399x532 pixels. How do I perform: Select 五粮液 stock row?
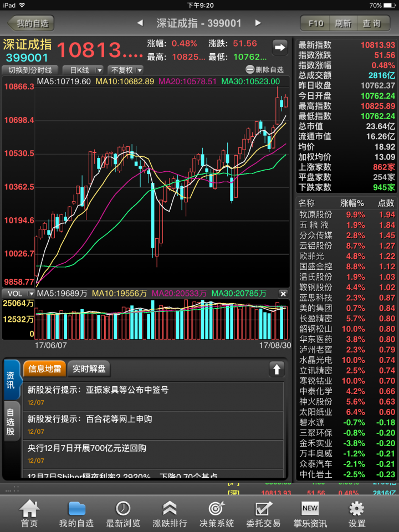pyautogui.click(x=347, y=225)
